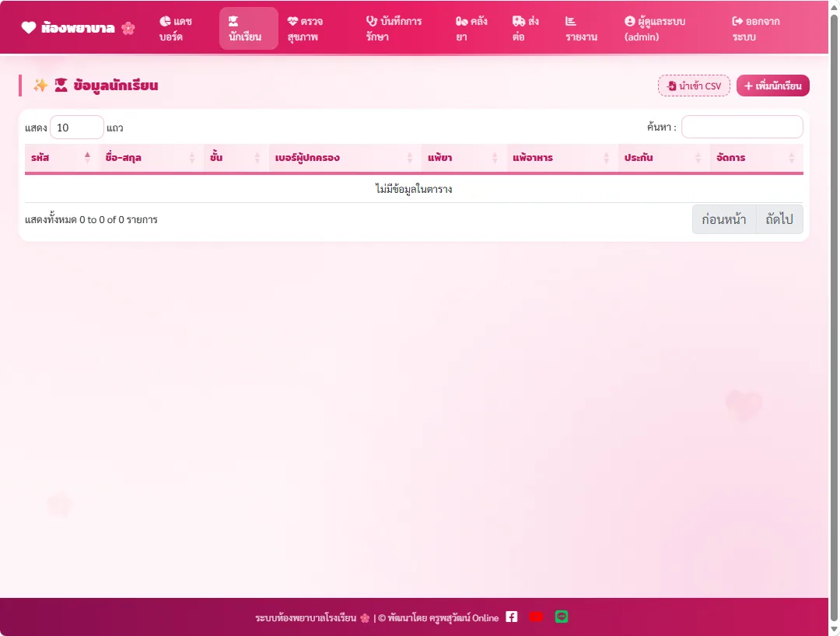Viewport: 840px width, 636px height.
Task: Sort the table by ชื่อ-สกุล column
Action: 151,158
